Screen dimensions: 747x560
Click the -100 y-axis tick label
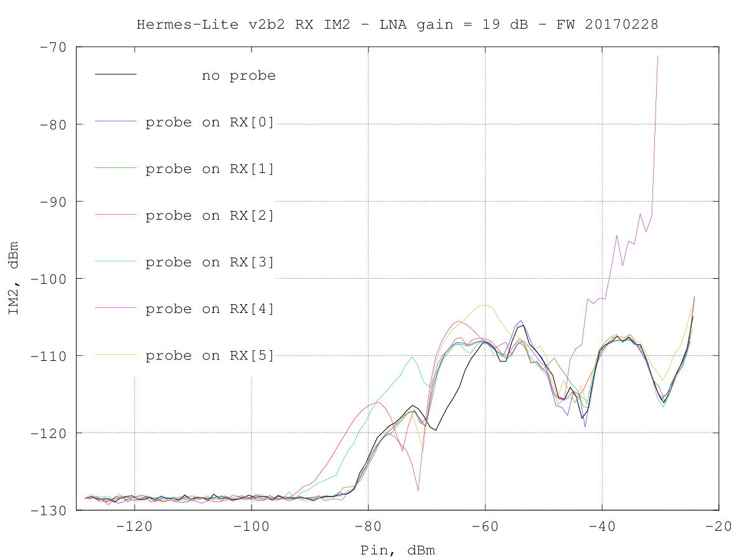pos(49,279)
